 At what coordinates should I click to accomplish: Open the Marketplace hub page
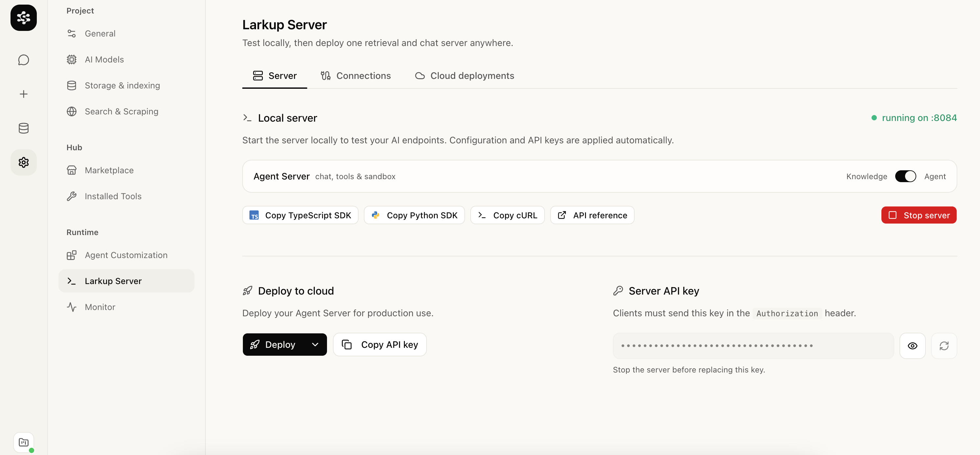click(126, 170)
